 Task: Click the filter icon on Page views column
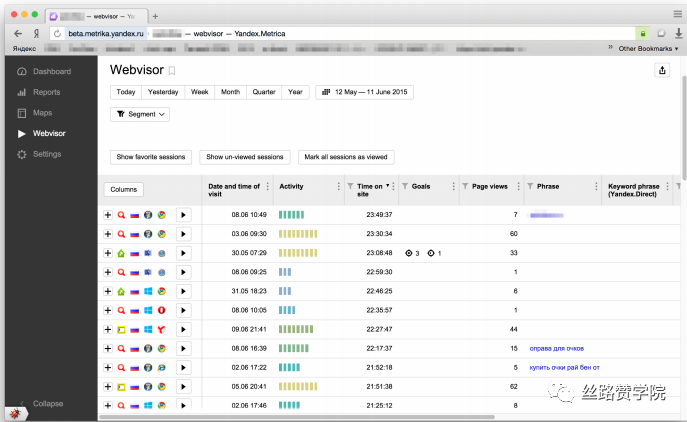coord(464,186)
